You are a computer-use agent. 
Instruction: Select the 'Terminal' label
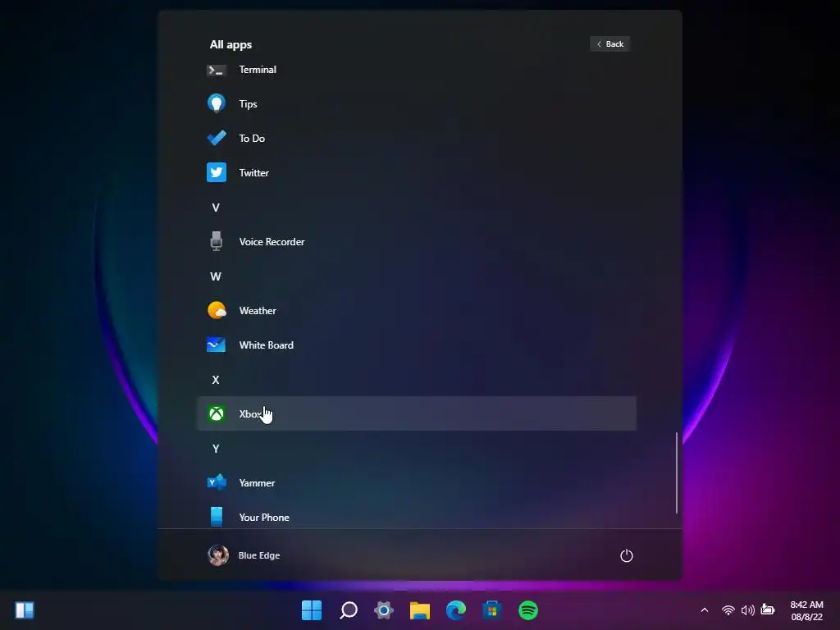[x=258, y=70]
